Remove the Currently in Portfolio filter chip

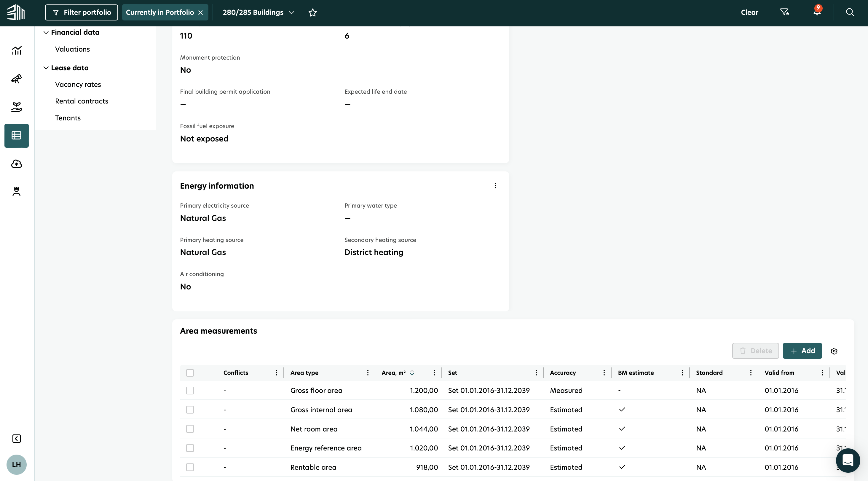click(x=200, y=12)
